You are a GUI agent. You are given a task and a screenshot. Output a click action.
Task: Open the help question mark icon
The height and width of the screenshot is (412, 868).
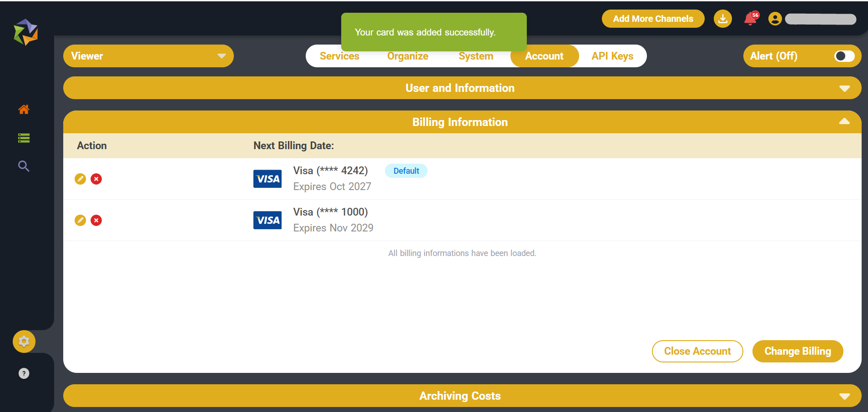[24, 373]
